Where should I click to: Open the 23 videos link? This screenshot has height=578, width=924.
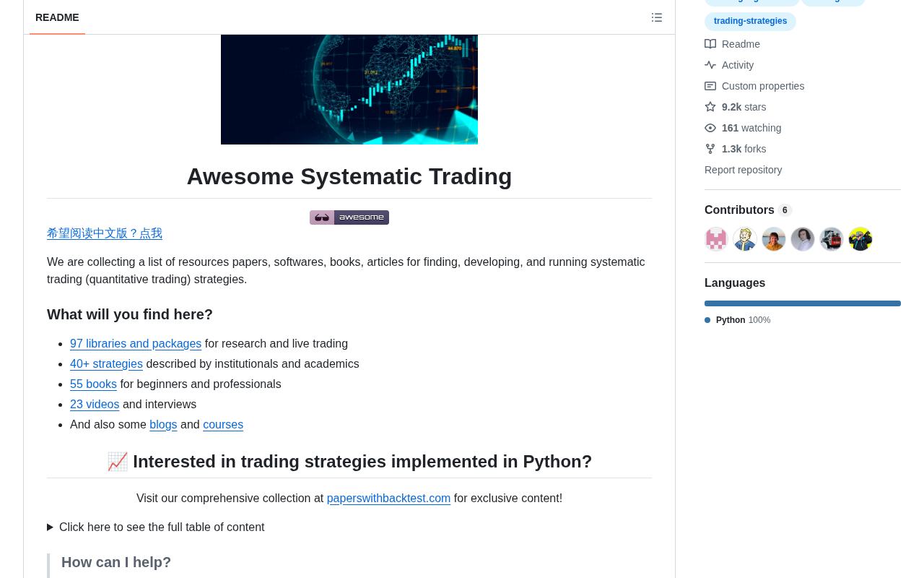[95, 405]
